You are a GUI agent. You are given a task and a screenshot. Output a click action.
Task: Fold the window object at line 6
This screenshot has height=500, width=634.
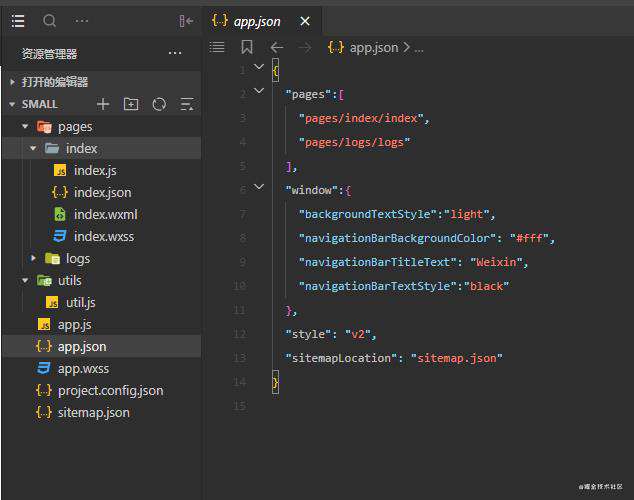(x=259, y=187)
